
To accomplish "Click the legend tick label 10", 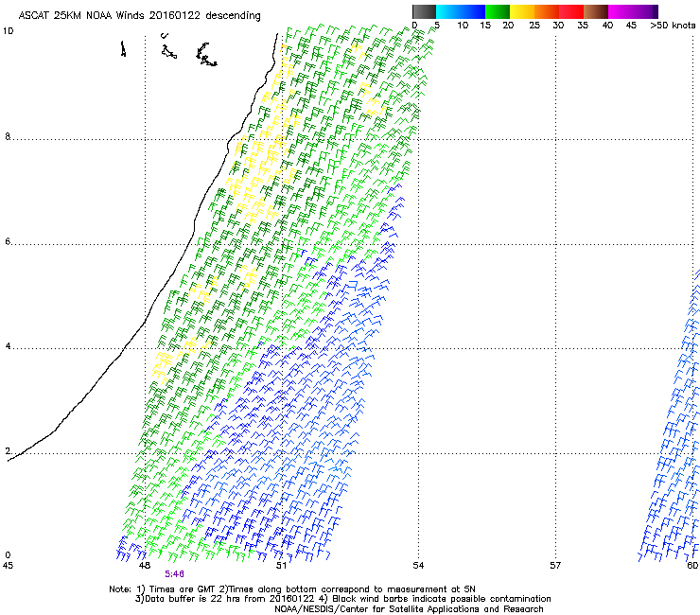I will [x=463, y=26].
